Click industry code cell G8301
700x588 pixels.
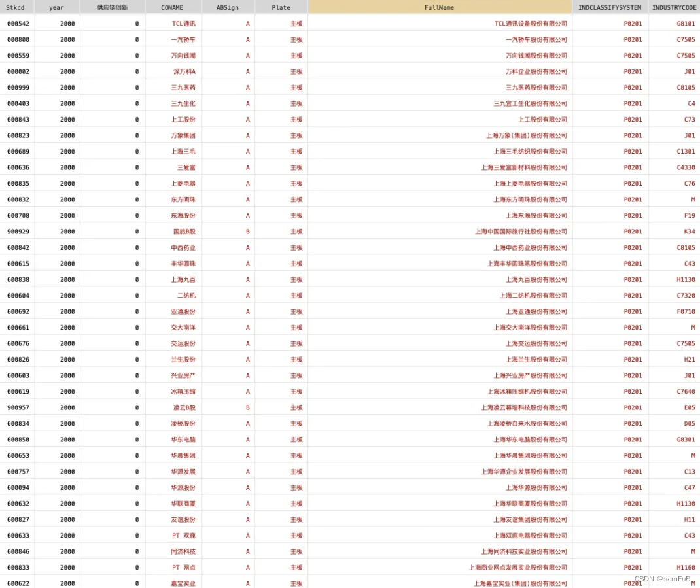[686, 440]
